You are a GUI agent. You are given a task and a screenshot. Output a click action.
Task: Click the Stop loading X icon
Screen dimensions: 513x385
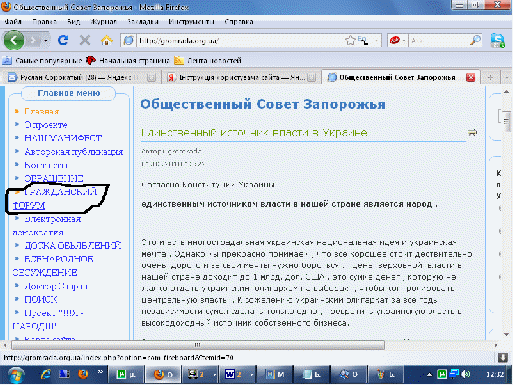tap(85, 40)
